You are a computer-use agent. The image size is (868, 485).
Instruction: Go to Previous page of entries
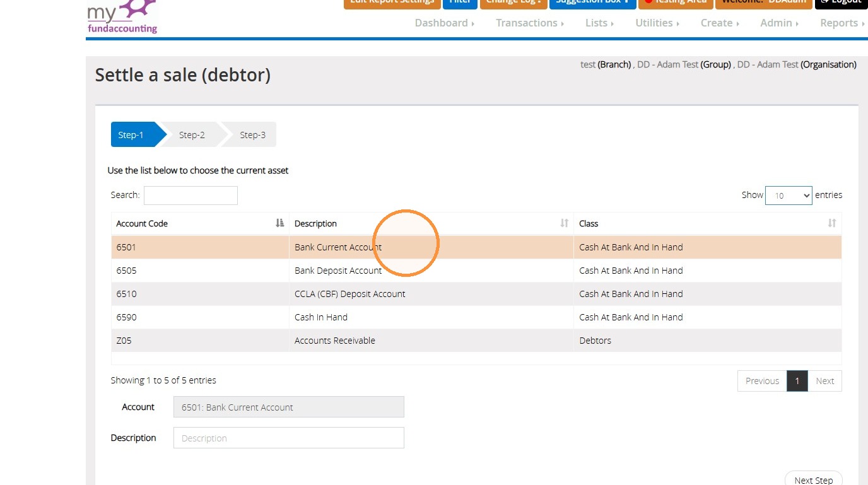pos(762,381)
